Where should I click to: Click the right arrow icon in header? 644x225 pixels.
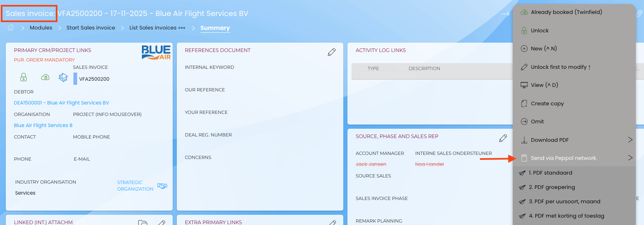pos(505,14)
